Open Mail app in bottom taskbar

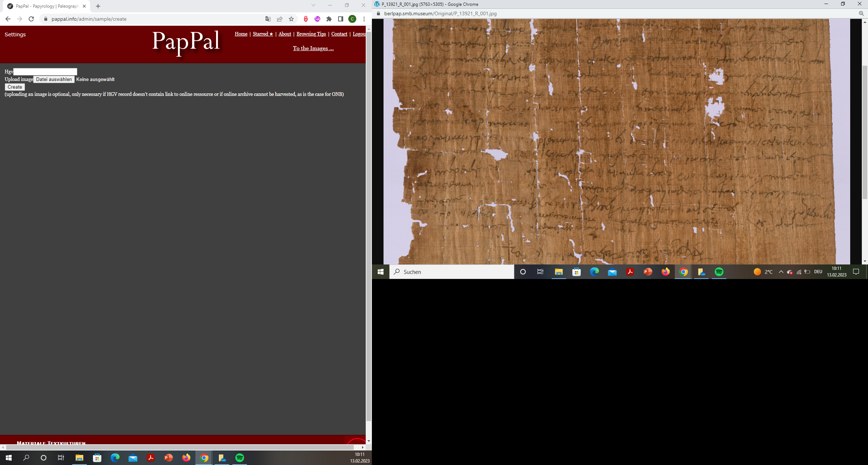pos(133,458)
